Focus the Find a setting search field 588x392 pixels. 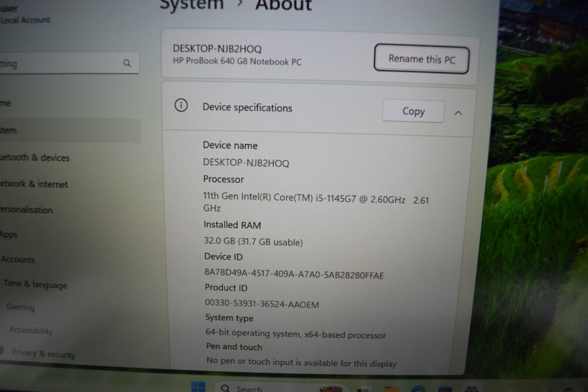[69, 63]
